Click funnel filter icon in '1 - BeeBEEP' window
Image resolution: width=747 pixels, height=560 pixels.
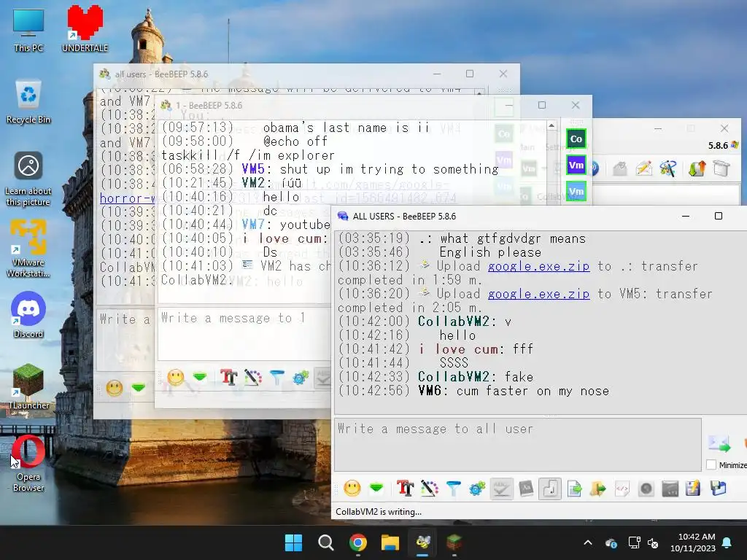[276, 378]
